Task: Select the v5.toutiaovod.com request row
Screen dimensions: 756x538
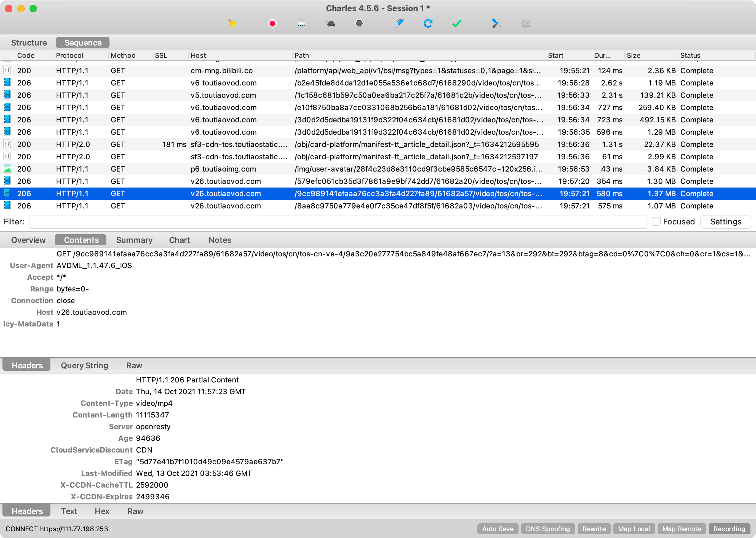Action: click(378, 95)
